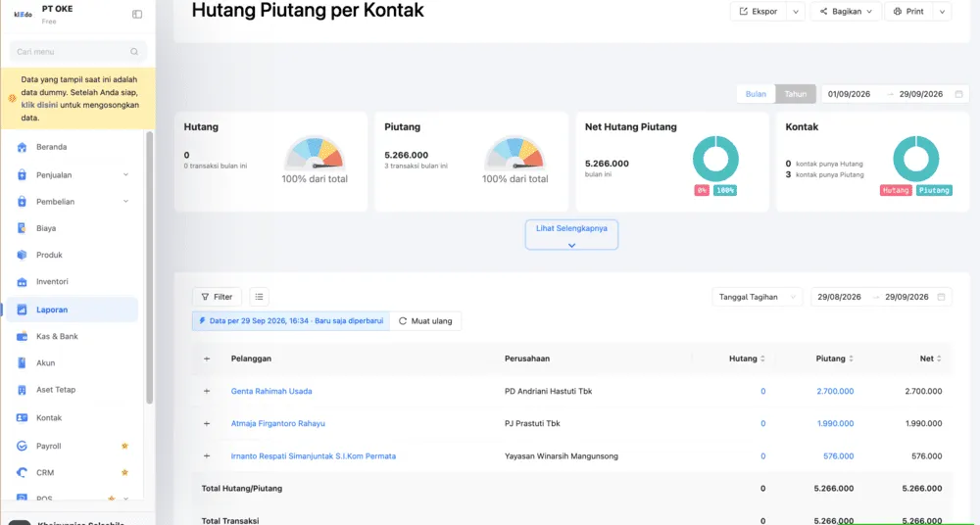Expand the Atmaja Firgantoro Rahayu row

pyautogui.click(x=207, y=424)
